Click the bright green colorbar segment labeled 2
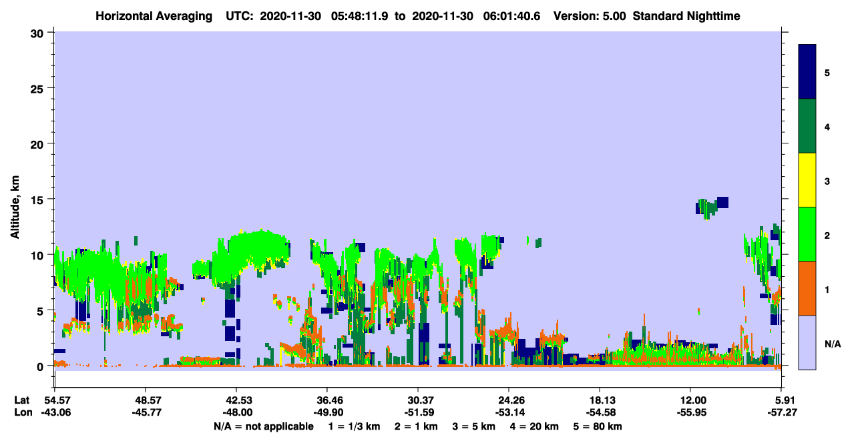Image resolution: width=868 pixels, height=445 pixels. click(807, 234)
